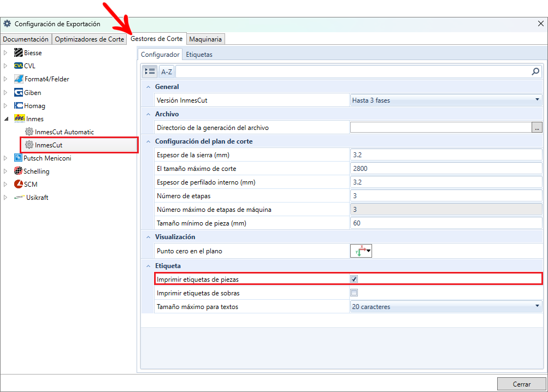Image resolution: width=548 pixels, height=392 pixels.
Task: Click the Homag logo icon
Action: click(19, 105)
